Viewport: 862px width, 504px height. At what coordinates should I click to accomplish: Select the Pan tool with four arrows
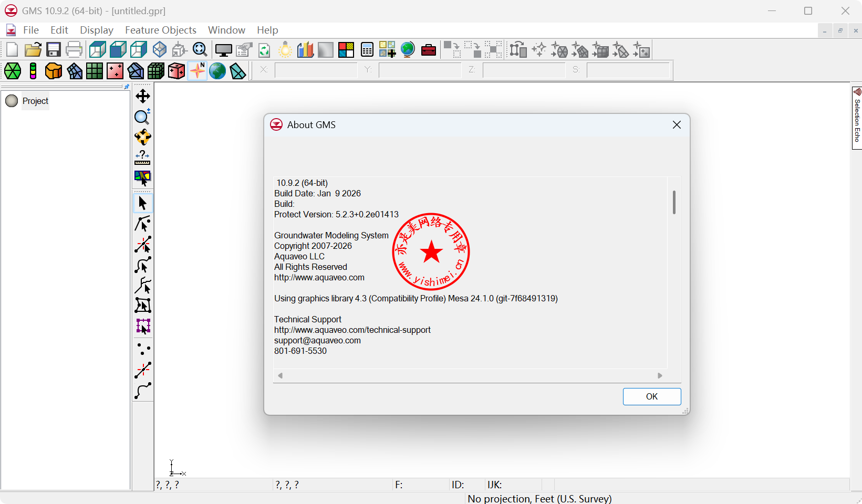coord(143,96)
